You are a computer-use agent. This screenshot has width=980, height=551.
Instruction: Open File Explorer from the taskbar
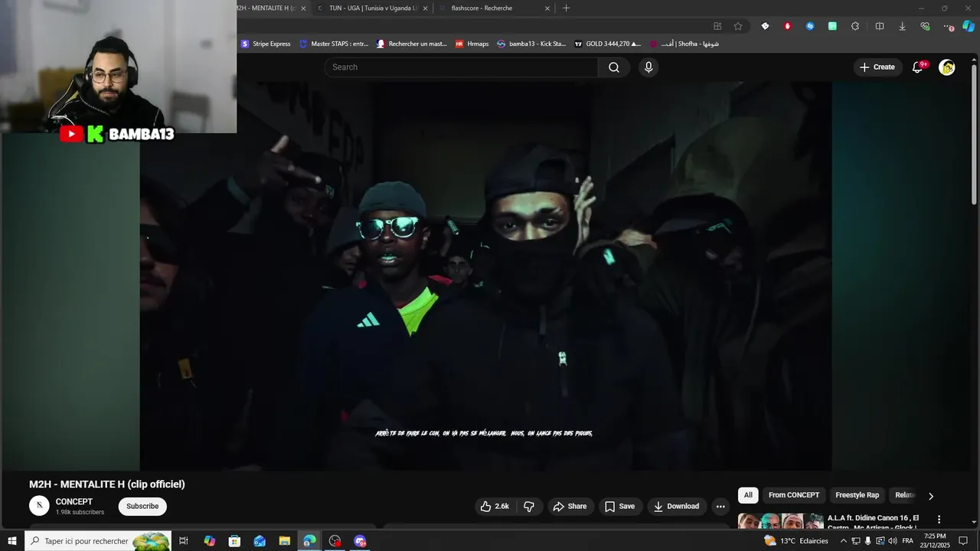(284, 541)
